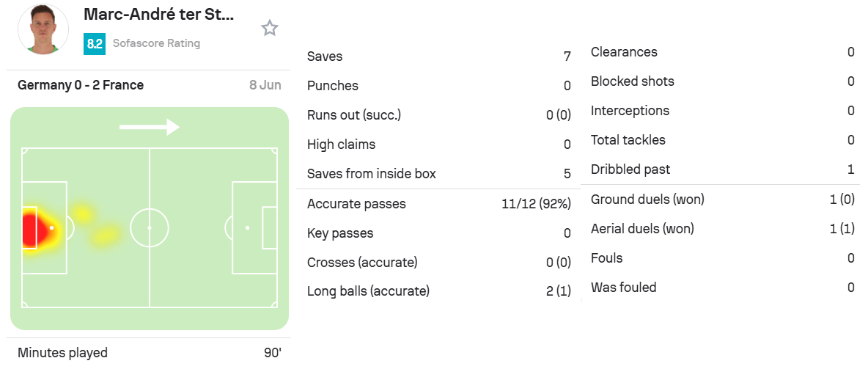Click the favorite star icon
This screenshot has height=369, width=868.
(x=270, y=29)
